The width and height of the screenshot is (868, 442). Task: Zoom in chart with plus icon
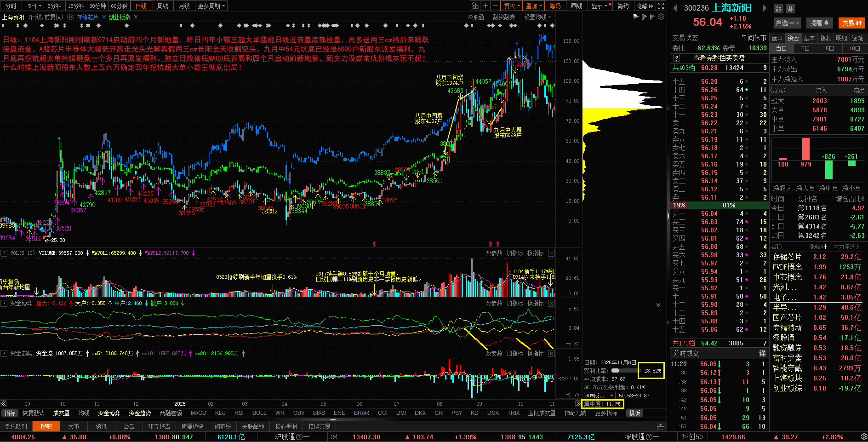tap(485, 6)
